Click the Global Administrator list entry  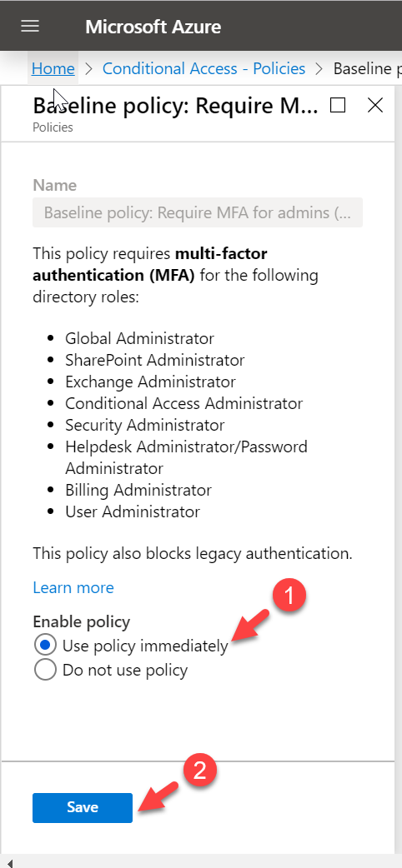click(140, 337)
